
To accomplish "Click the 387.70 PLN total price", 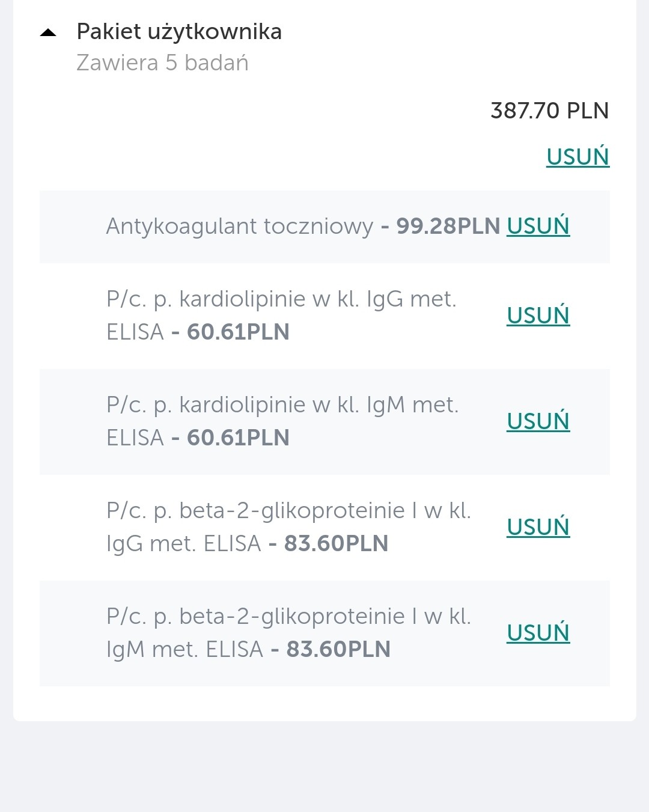I will 549,111.
